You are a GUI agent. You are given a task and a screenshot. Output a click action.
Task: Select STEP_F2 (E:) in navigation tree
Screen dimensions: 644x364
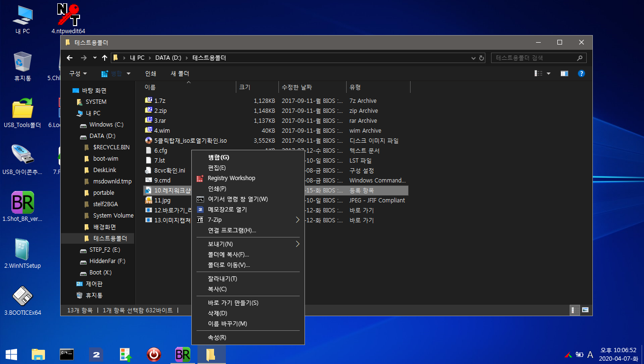pyautogui.click(x=105, y=250)
